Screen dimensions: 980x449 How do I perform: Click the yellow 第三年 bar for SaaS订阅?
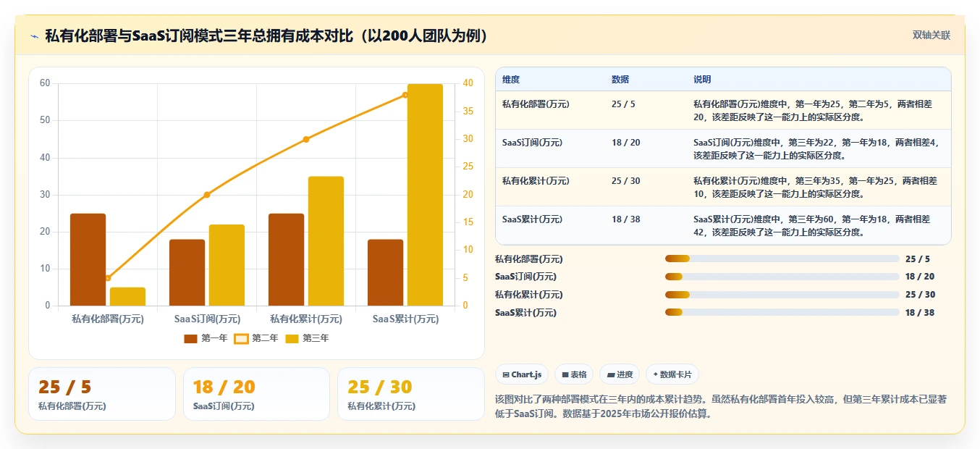tap(227, 265)
